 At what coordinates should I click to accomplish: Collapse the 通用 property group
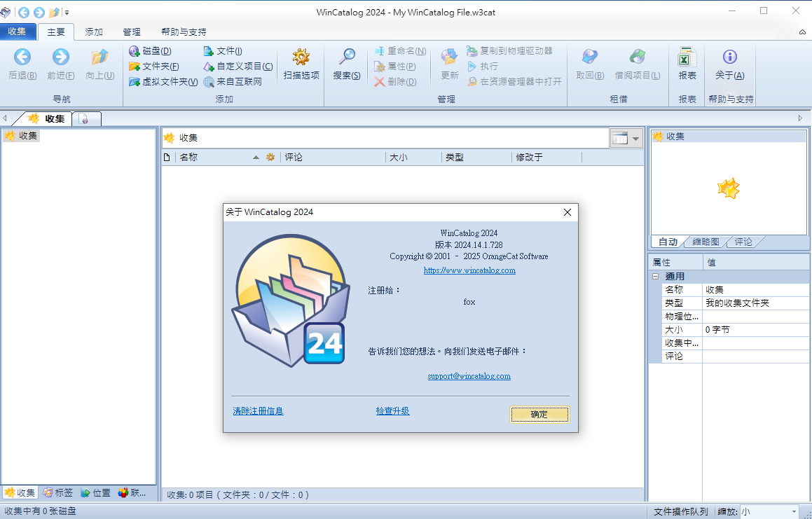tap(655, 277)
